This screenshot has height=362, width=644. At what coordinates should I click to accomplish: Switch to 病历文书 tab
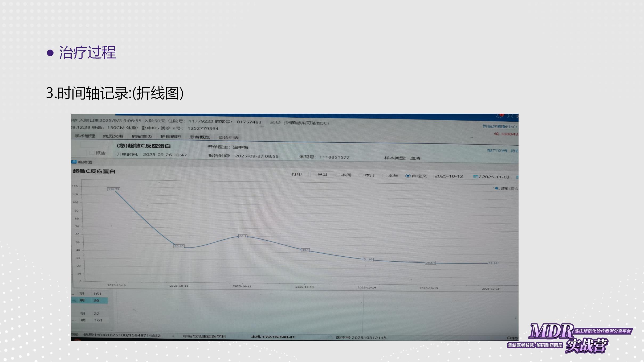pyautogui.click(x=113, y=136)
